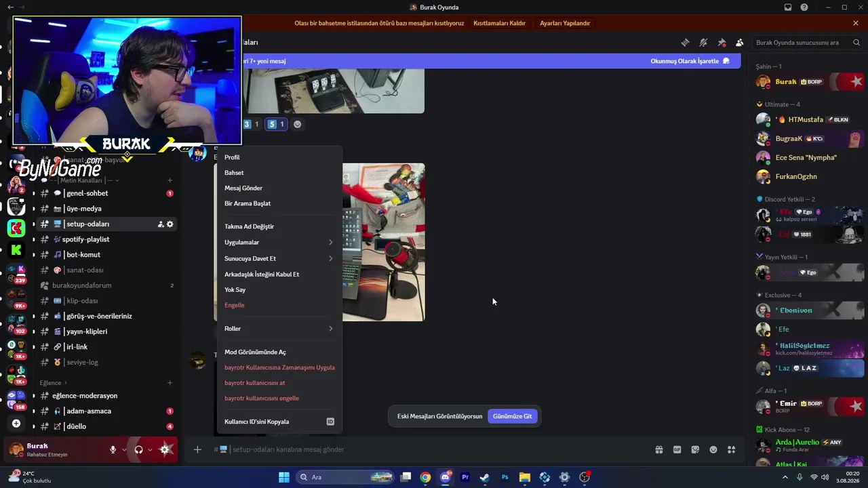Select Yok Say menu item

279,289
